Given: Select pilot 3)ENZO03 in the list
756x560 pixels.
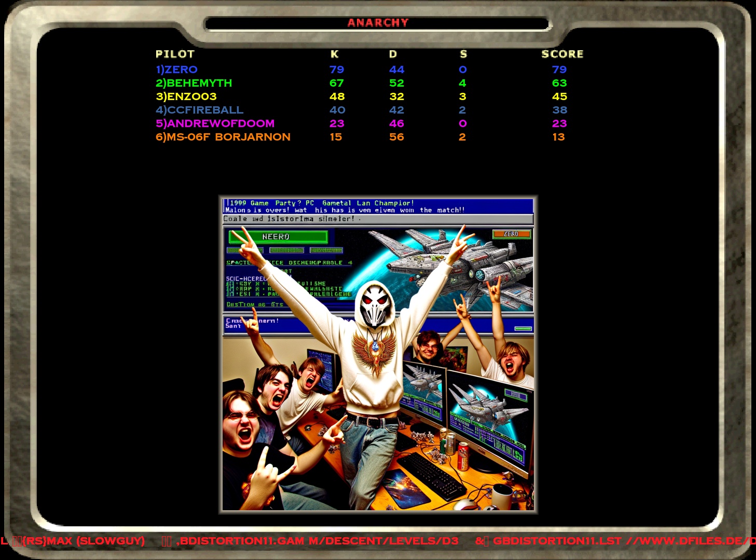Looking at the screenshot, I should [186, 96].
